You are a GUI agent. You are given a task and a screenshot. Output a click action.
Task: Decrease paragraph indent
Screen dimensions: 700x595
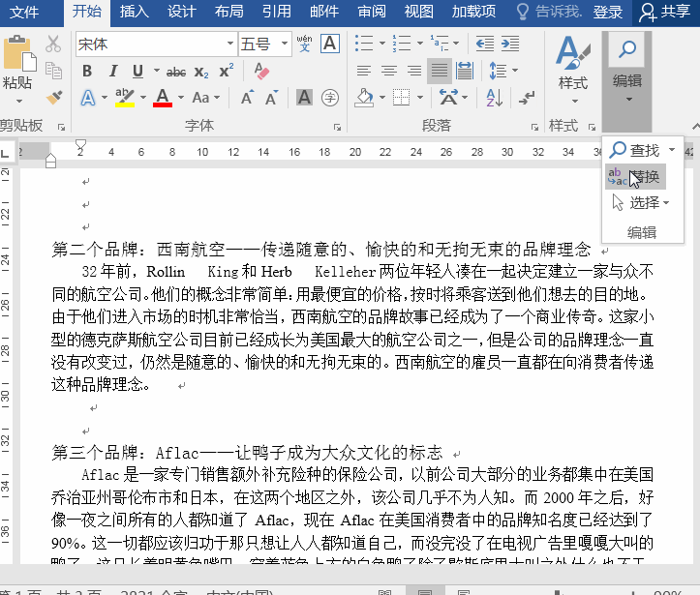pyautogui.click(x=485, y=44)
